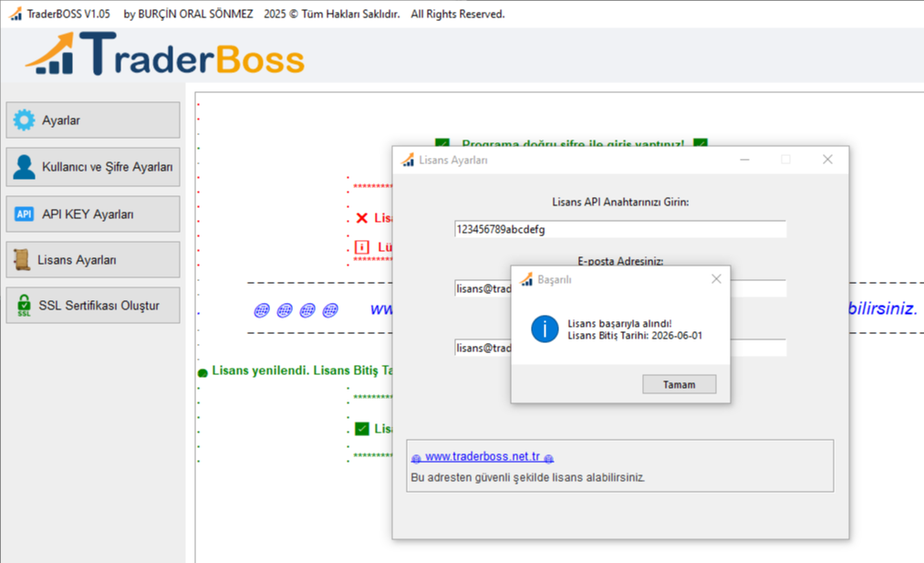Click the Lisans API Anahtarı input field

(x=619, y=229)
